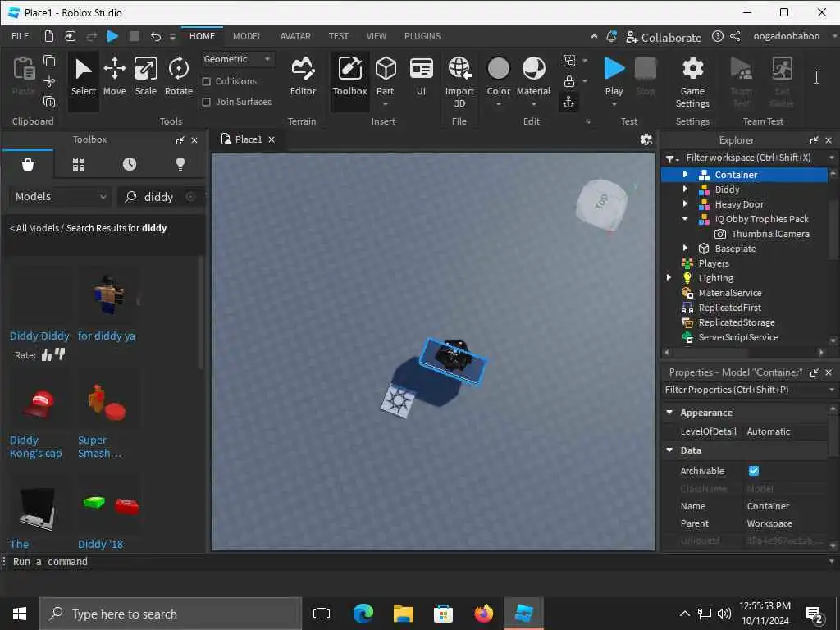Open the FILE menu
The width and height of the screenshot is (840, 630).
21,36
